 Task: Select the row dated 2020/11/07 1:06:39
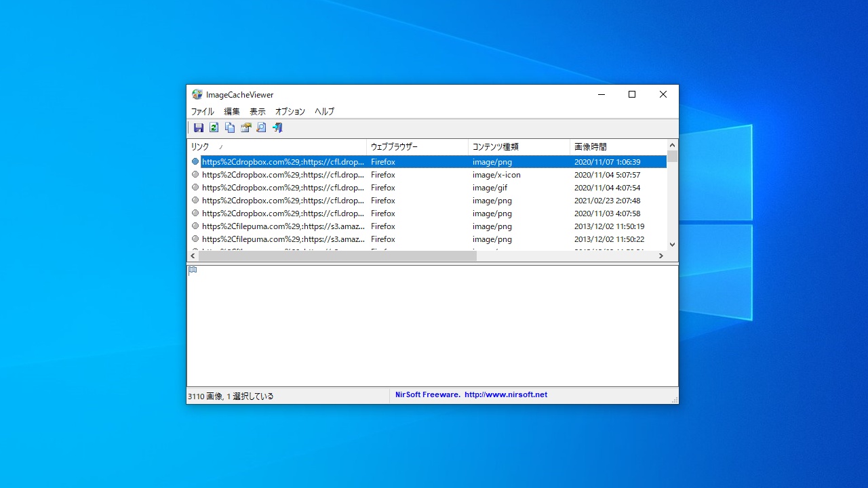click(427, 162)
